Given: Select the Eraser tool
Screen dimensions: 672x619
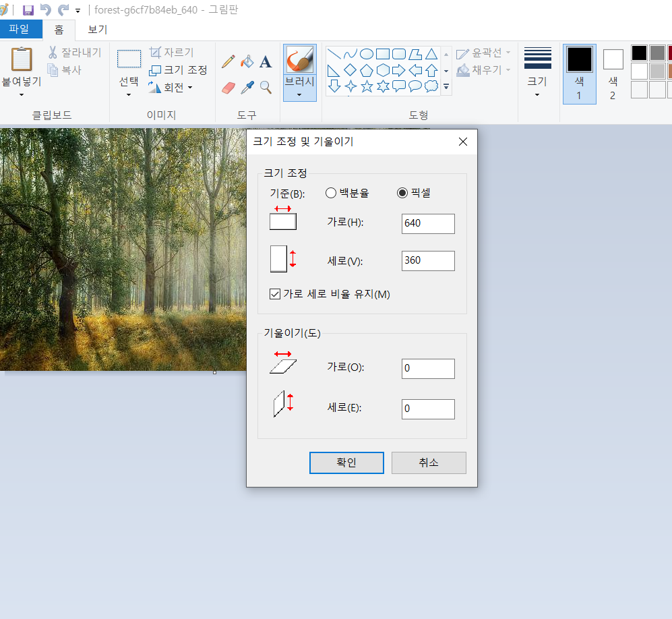Looking at the screenshot, I should click(228, 88).
